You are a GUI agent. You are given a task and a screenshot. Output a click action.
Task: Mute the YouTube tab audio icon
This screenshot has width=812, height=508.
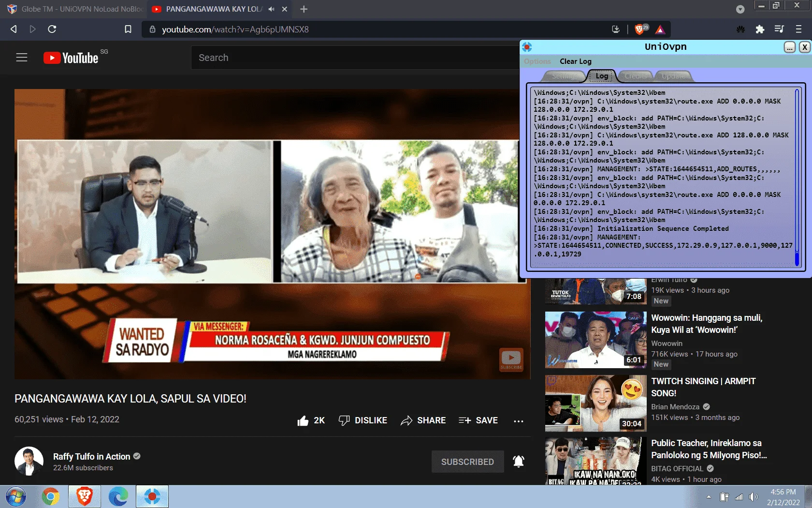(271, 9)
